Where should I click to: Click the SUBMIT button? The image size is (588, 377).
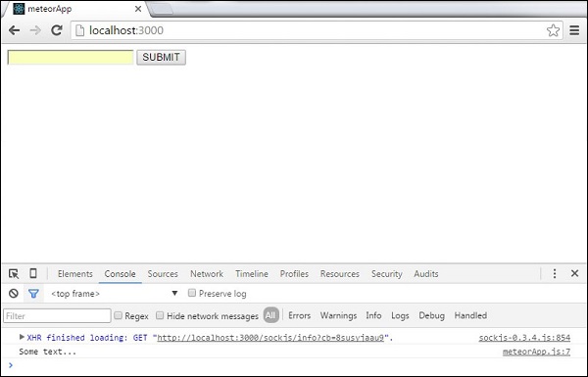[x=162, y=58]
